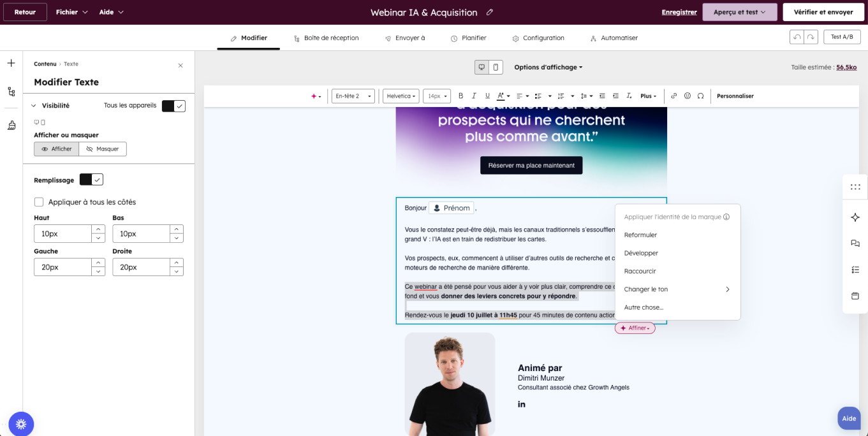
Task: Insert a hyperlink using the link icon
Action: [x=674, y=96]
